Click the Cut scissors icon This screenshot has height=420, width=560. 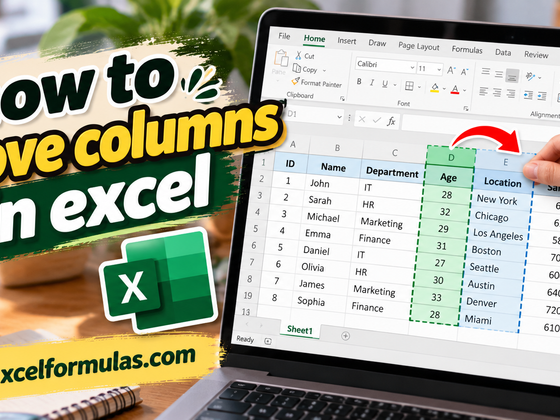pos(298,55)
